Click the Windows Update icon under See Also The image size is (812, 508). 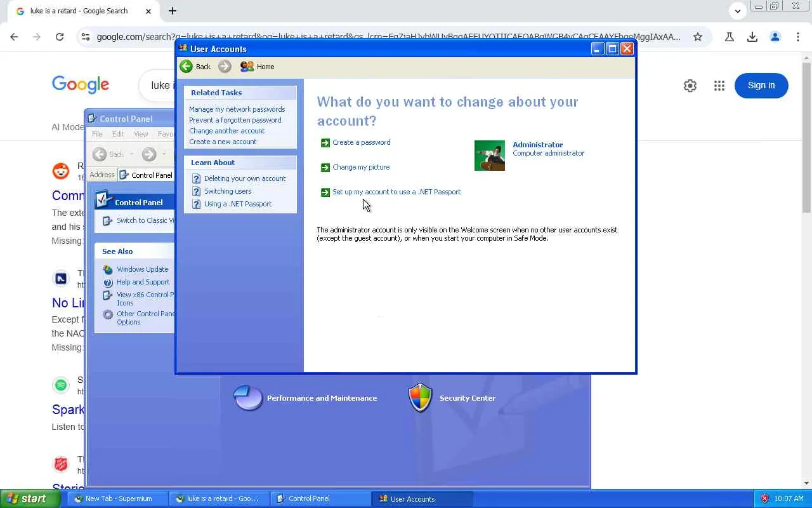[108, 270]
